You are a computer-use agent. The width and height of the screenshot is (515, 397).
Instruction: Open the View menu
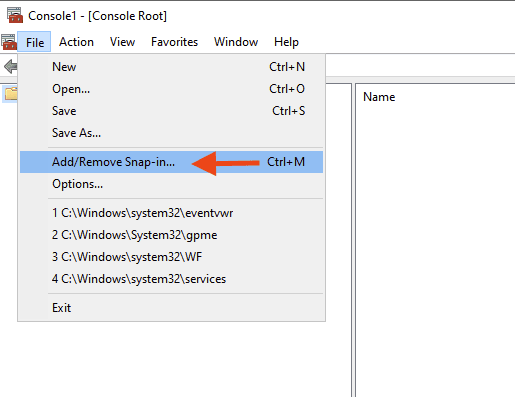coord(122,42)
